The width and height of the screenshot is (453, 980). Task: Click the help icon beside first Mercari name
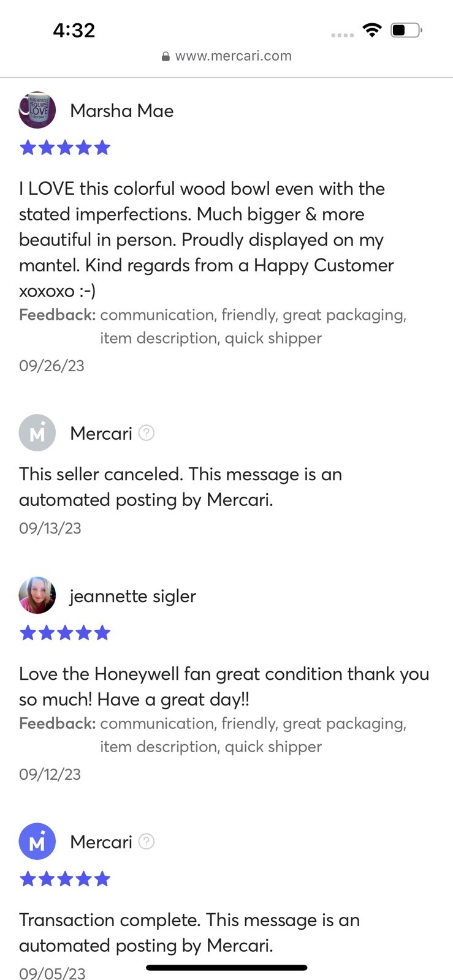(x=147, y=433)
